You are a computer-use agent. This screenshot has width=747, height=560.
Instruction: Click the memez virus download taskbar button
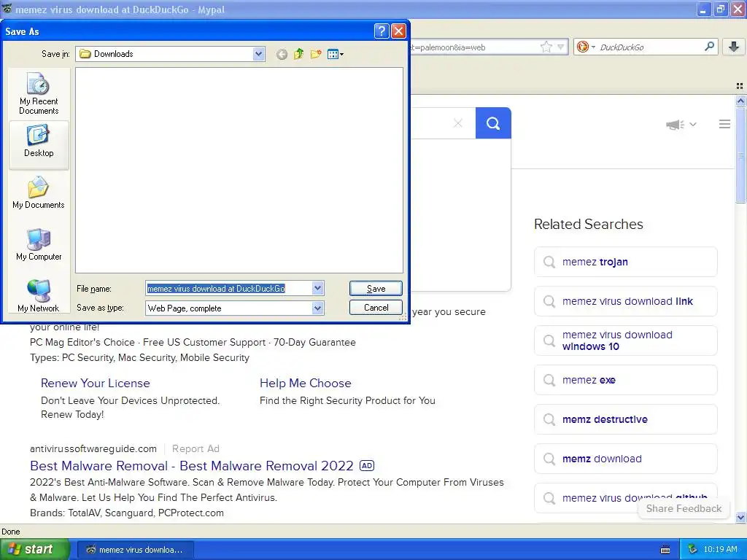click(x=135, y=550)
